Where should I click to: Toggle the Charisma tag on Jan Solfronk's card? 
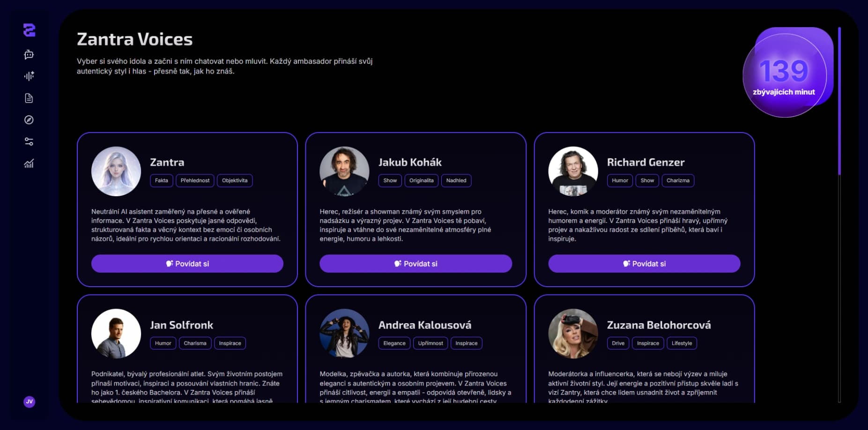[196, 343]
